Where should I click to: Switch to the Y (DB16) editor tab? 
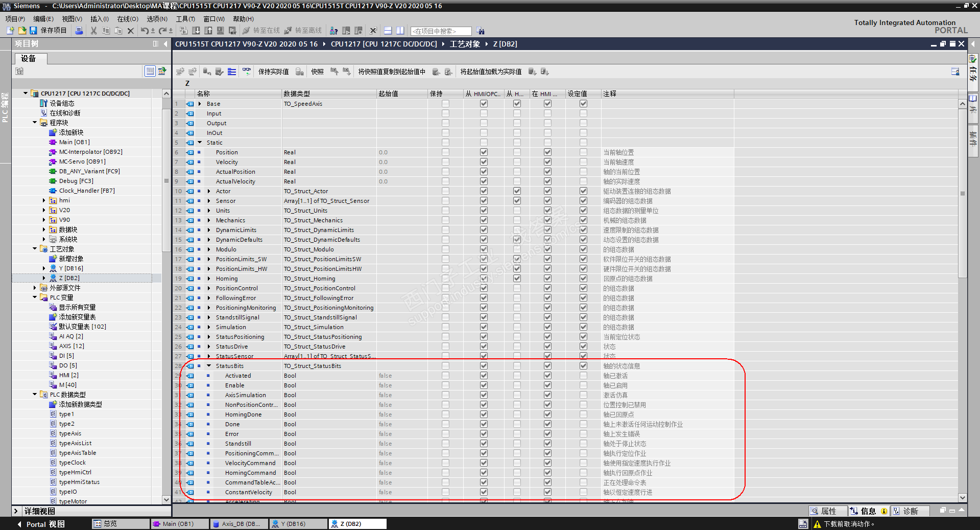click(298, 524)
